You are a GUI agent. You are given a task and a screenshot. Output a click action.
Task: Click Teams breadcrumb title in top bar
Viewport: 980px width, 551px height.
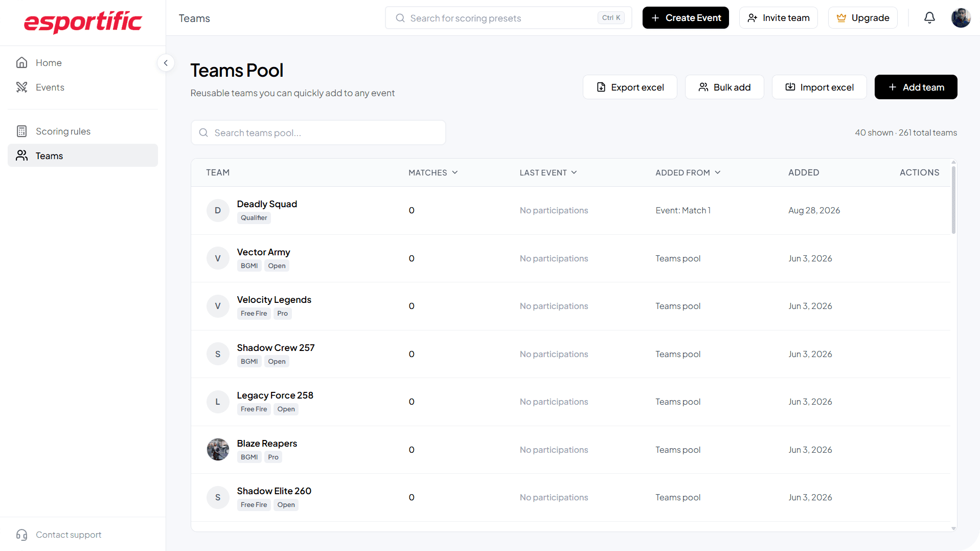click(x=194, y=18)
